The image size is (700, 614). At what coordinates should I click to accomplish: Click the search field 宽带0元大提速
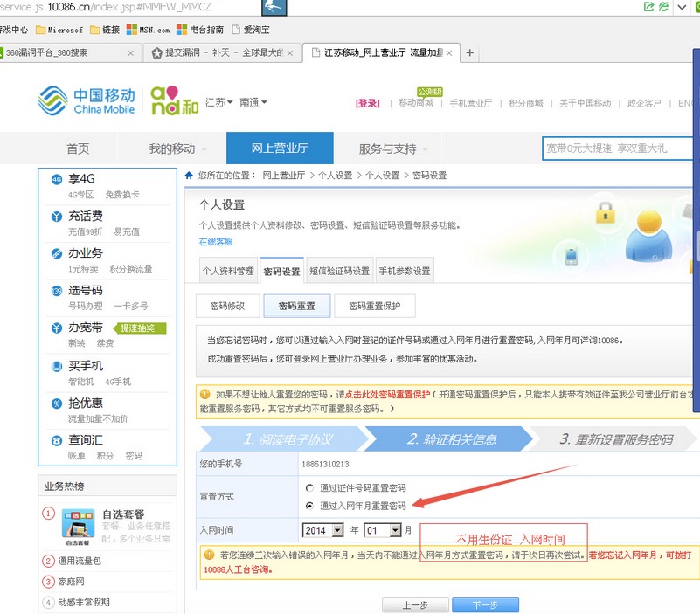click(x=620, y=148)
